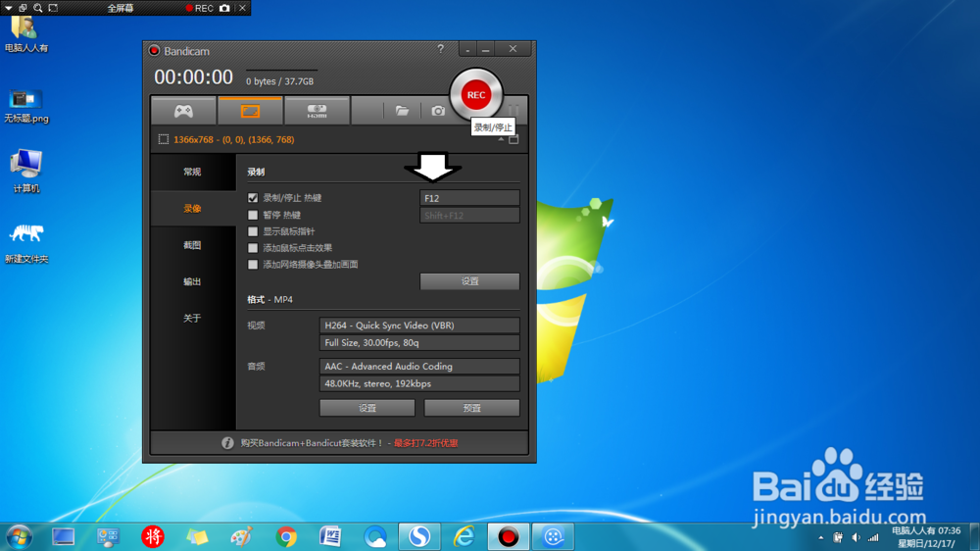Click the 预置 presets button
Viewport: 980px width, 551px height.
pyautogui.click(x=472, y=408)
